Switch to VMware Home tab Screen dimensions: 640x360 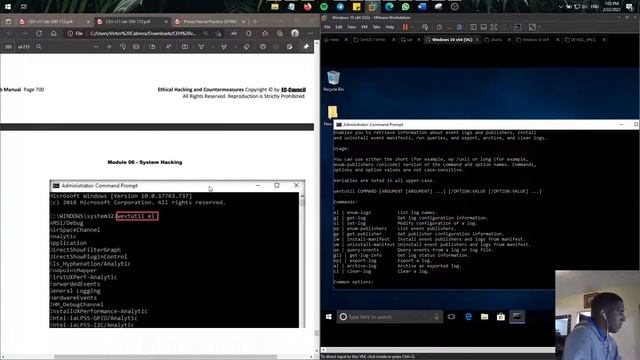333,40
